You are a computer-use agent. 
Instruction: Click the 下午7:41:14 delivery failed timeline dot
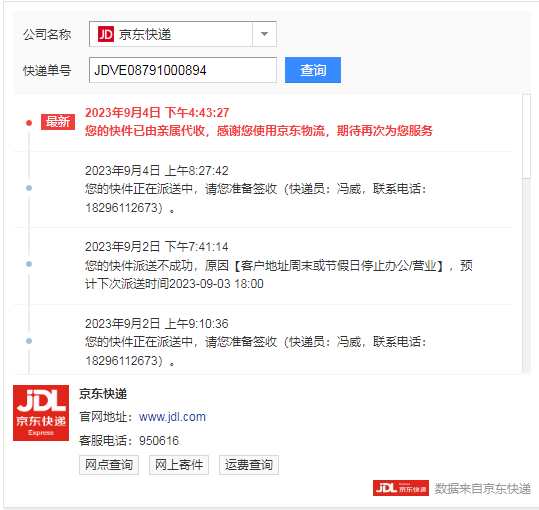[29, 264]
